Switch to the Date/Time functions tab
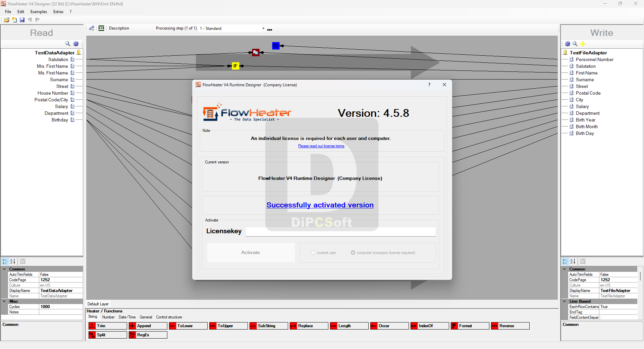This screenshot has width=644, height=349. pos(127,317)
